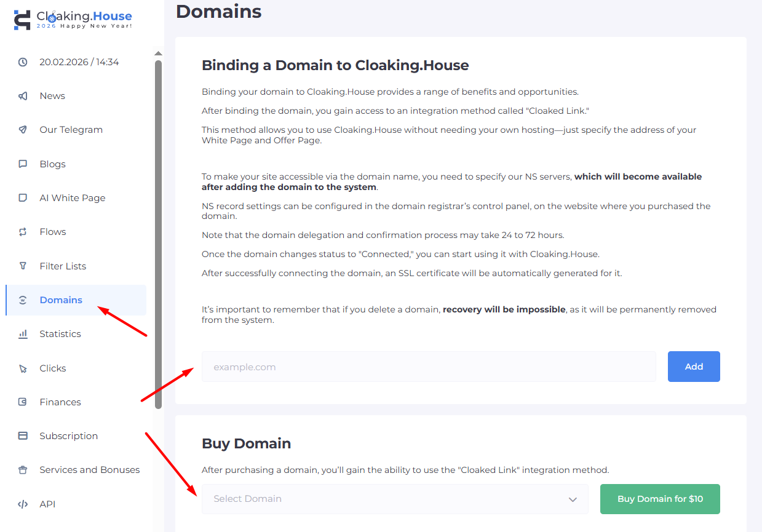Select Domains in the sidebar
This screenshot has width=762, height=532.
(x=61, y=300)
